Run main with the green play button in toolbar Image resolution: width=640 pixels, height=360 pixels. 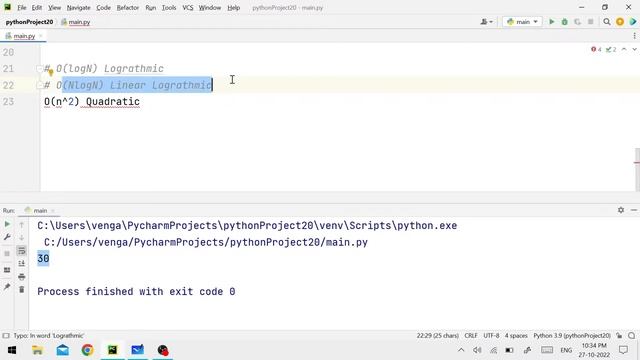coord(551,22)
